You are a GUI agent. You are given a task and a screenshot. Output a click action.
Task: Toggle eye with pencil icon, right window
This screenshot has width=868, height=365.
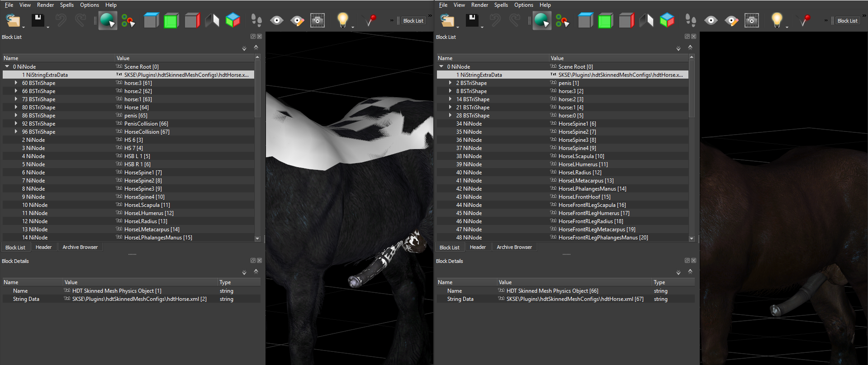(731, 20)
